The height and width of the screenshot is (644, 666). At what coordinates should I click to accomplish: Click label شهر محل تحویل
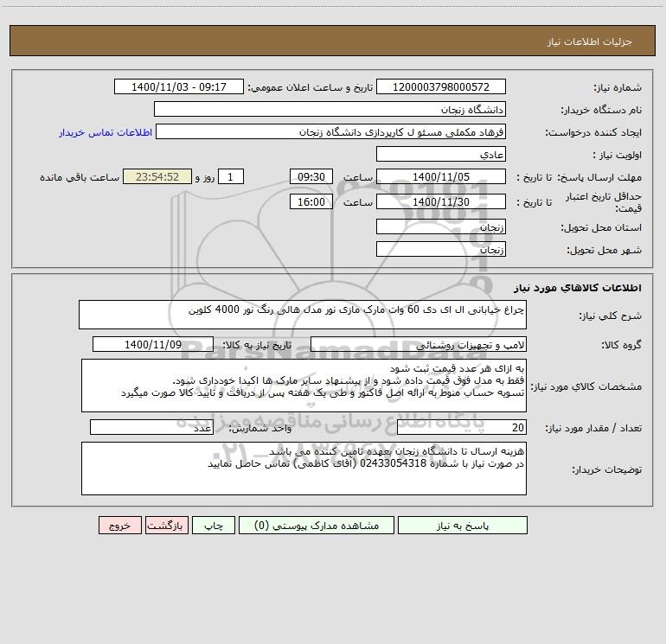pyautogui.click(x=605, y=250)
